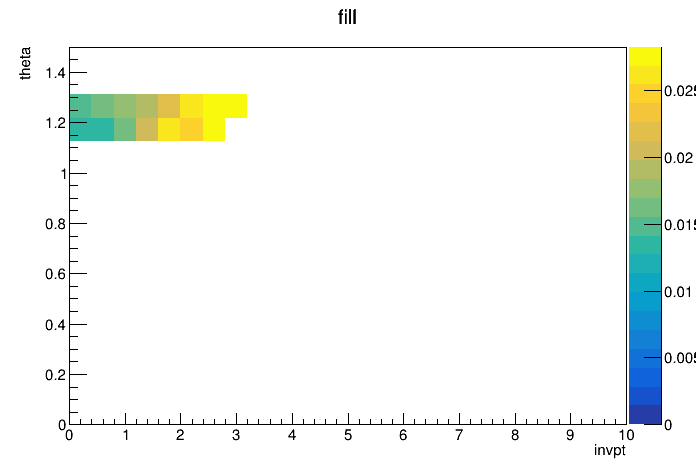Select the histogram title "fill"
Image resolution: width=696 pixels, height=472 pixels.
pyautogui.click(x=347, y=17)
